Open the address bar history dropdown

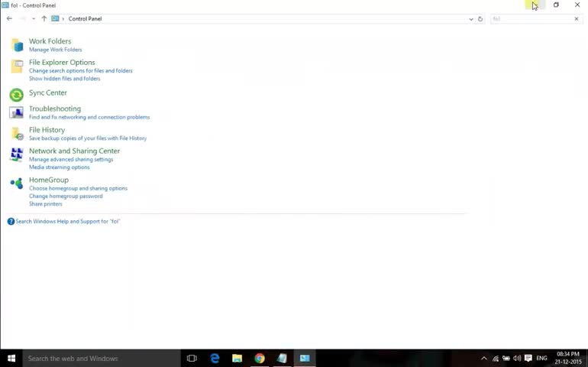(x=471, y=19)
